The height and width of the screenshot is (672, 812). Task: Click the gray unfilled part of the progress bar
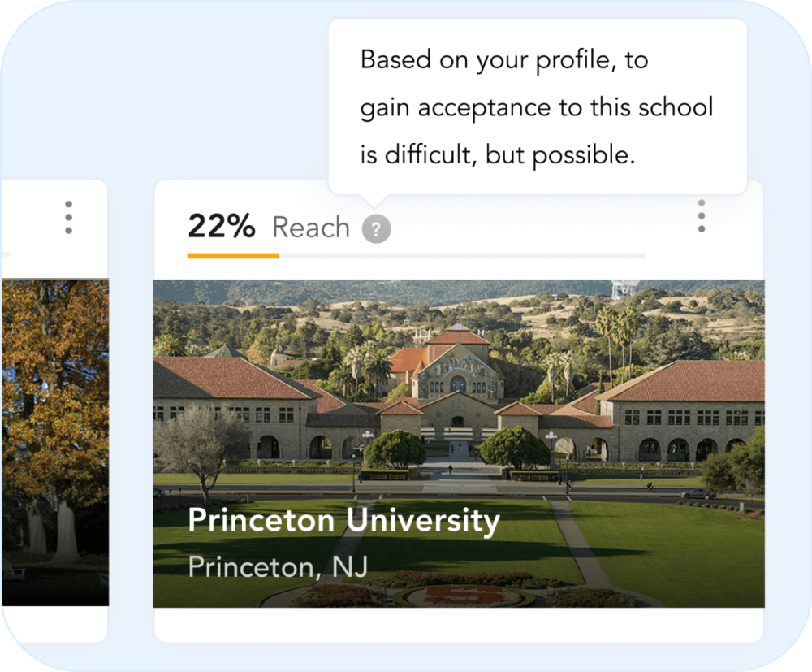pyautogui.click(x=463, y=256)
